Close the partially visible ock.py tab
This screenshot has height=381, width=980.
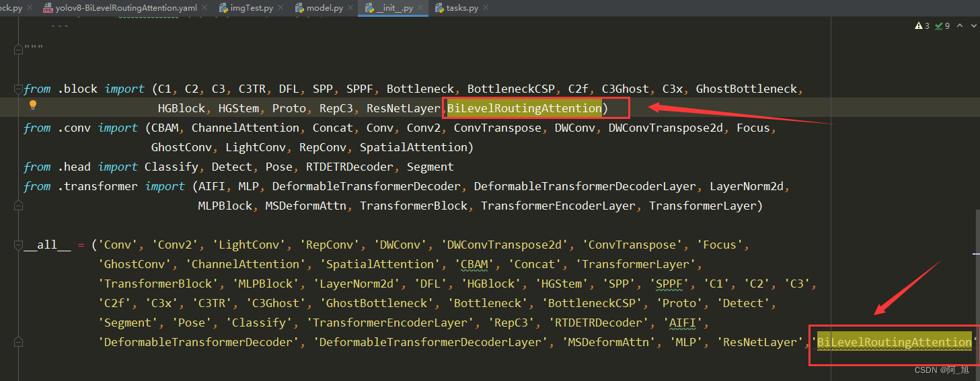pos(30,8)
